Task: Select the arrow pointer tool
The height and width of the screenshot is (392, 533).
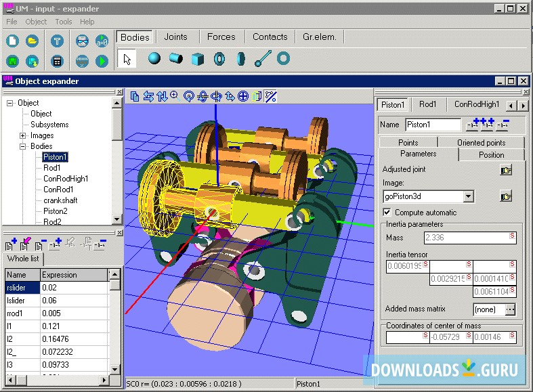Action: click(127, 59)
